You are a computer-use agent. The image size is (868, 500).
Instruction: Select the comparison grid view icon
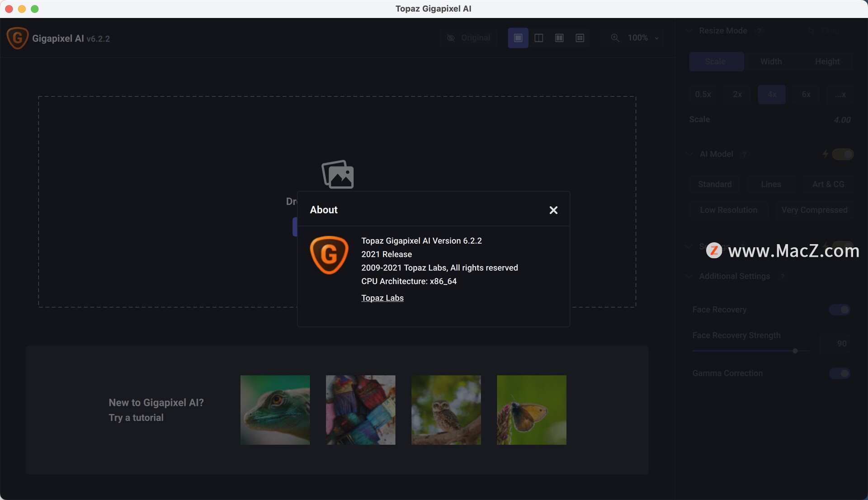coord(580,38)
